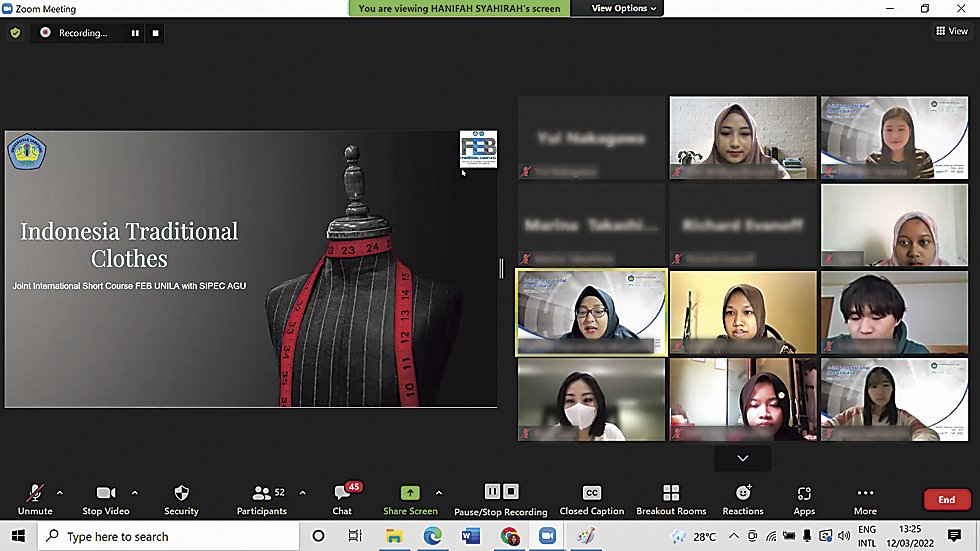Open the ENG INTL language selector
The height and width of the screenshot is (551, 980).
pyautogui.click(x=867, y=536)
